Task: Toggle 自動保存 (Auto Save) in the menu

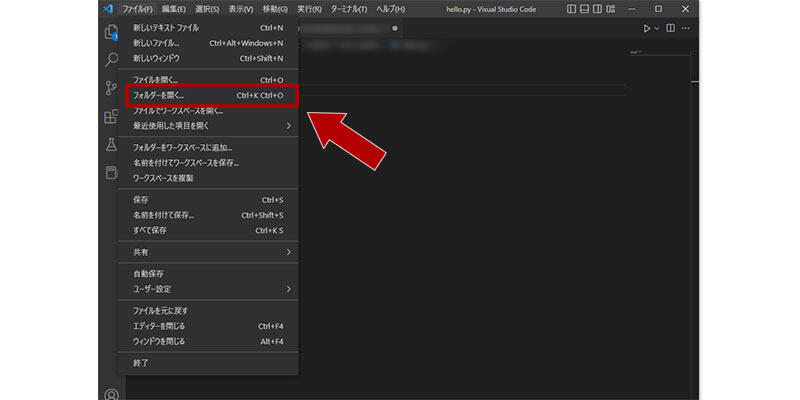Action: pos(148,274)
